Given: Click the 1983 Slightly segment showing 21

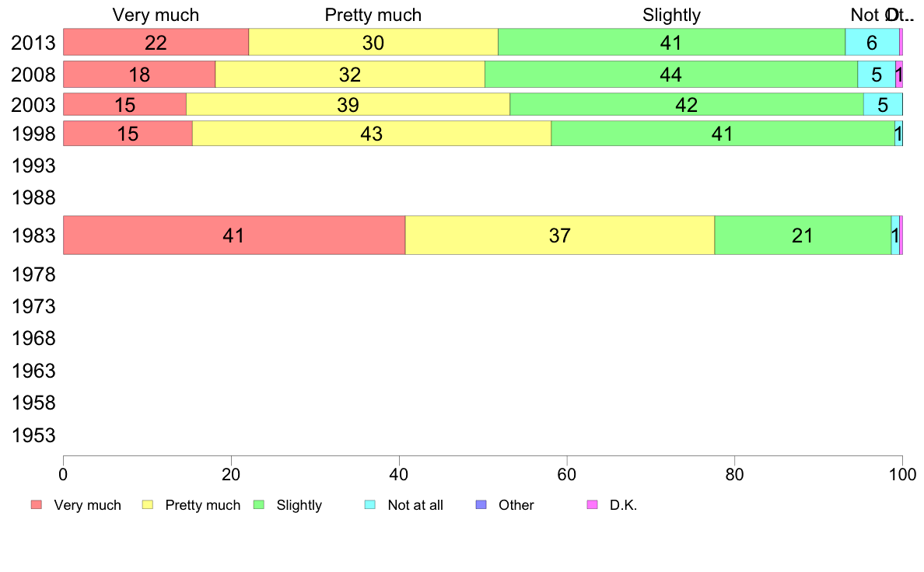Looking at the screenshot, I should [802, 235].
